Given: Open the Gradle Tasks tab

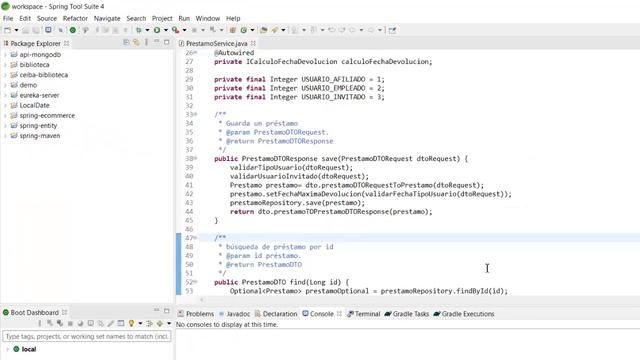Looking at the screenshot, I should click(407, 314).
